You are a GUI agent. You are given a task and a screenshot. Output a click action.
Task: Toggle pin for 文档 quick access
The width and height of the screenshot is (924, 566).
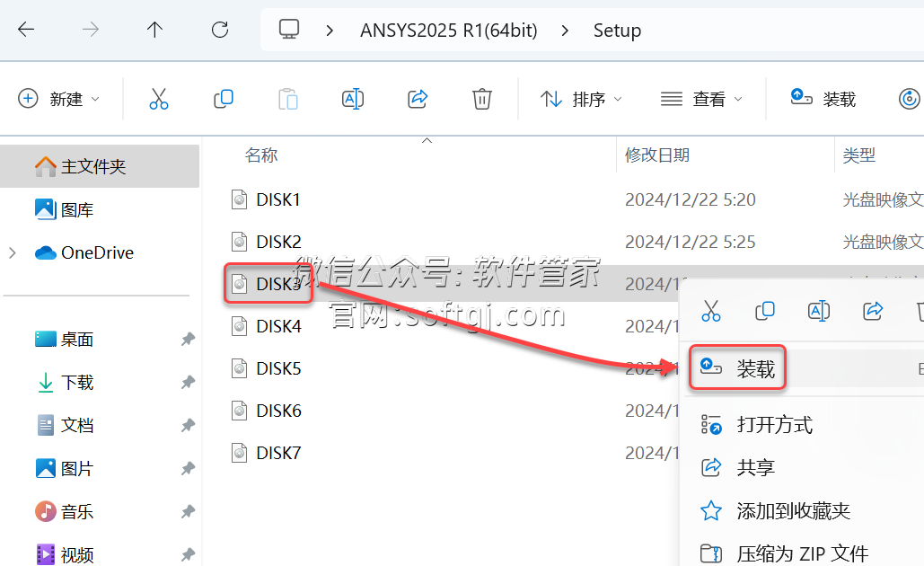tap(188, 425)
